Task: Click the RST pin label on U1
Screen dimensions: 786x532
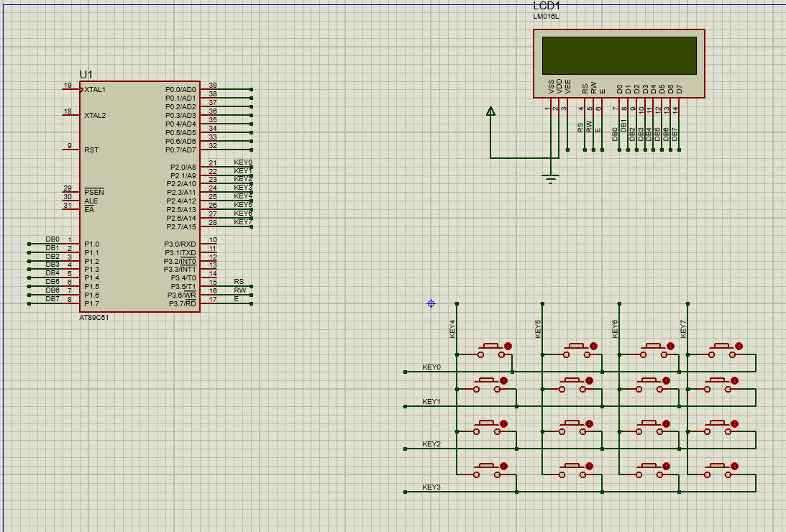Action: coord(91,150)
